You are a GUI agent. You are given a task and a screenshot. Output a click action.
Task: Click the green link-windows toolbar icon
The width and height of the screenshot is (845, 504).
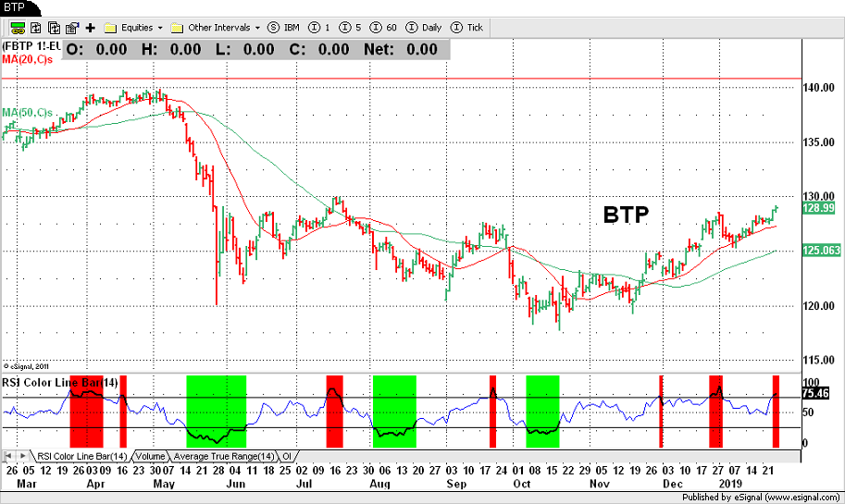click(x=18, y=28)
